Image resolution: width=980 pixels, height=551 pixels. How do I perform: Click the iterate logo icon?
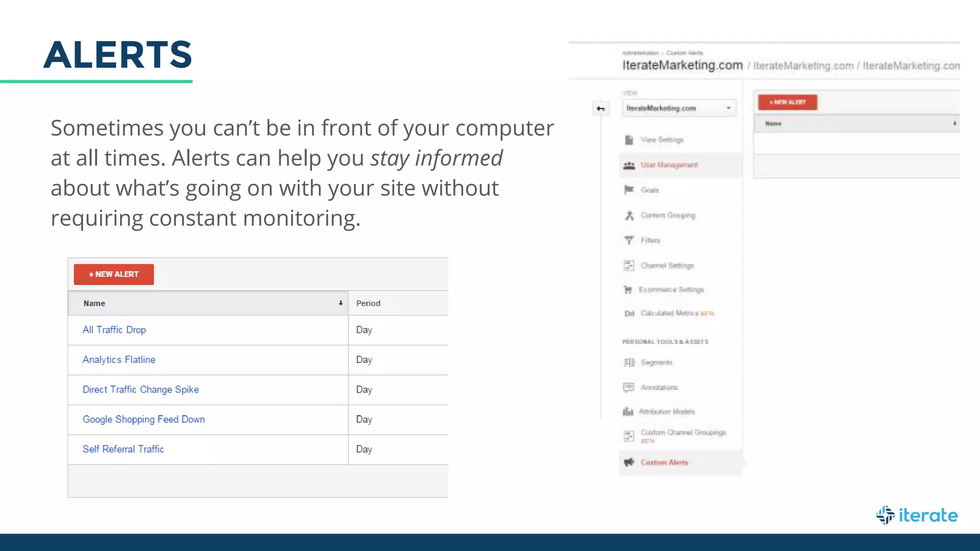[885, 515]
